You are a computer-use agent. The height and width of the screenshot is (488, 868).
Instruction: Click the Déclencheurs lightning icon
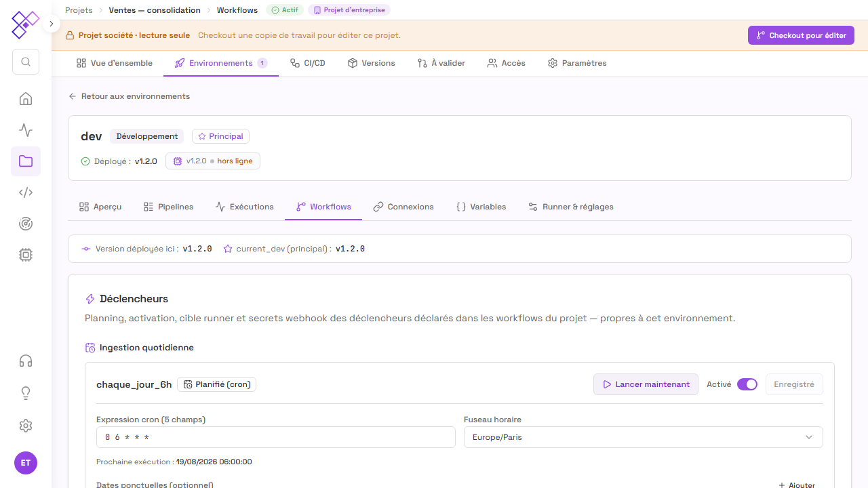pos(90,299)
